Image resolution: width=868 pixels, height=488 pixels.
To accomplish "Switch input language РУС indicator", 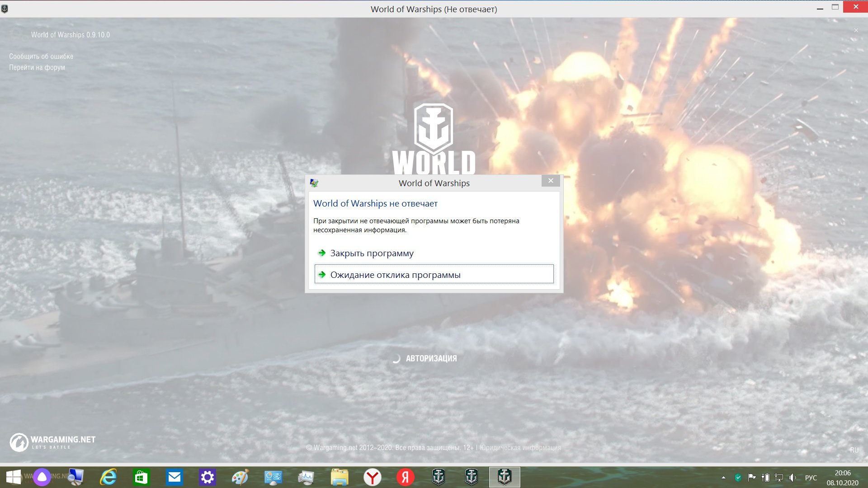I will pyautogui.click(x=811, y=478).
